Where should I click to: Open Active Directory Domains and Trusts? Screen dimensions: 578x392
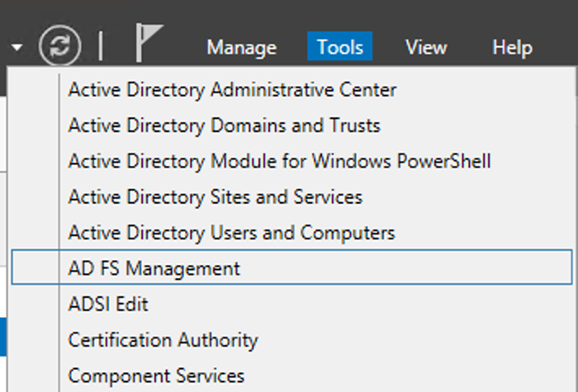click(224, 126)
